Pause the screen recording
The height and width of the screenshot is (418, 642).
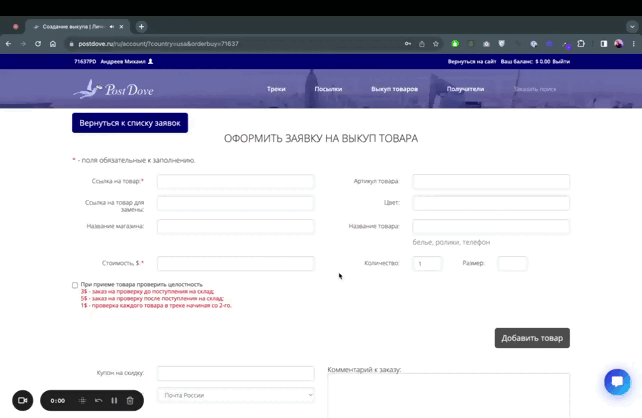(x=114, y=400)
